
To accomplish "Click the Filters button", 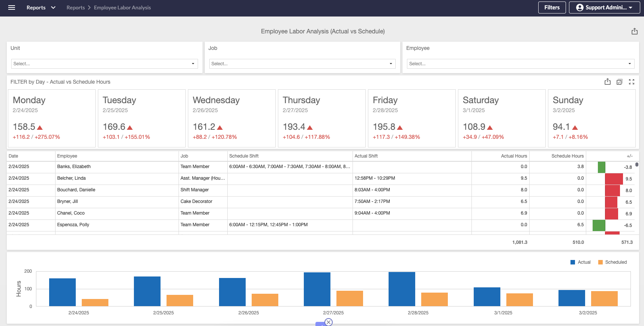I will pos(552,8).
